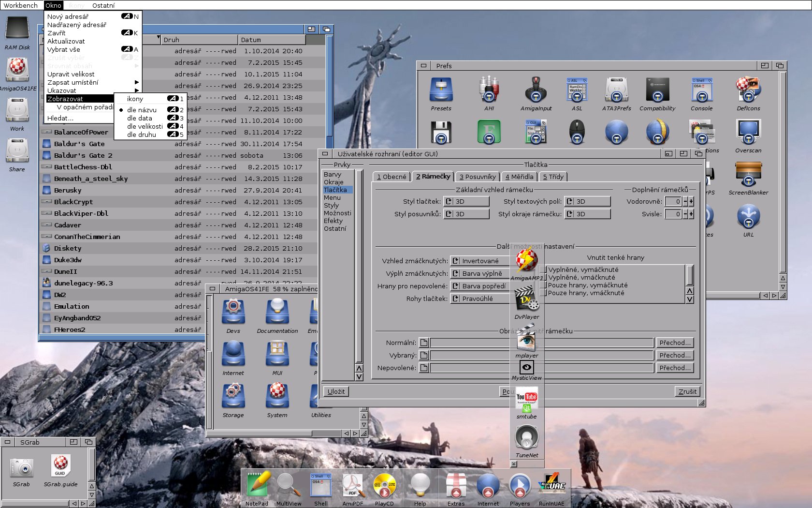Open the SGrab camera icon
This screenshot has height=508, width=812.
(x=21, y=468)
